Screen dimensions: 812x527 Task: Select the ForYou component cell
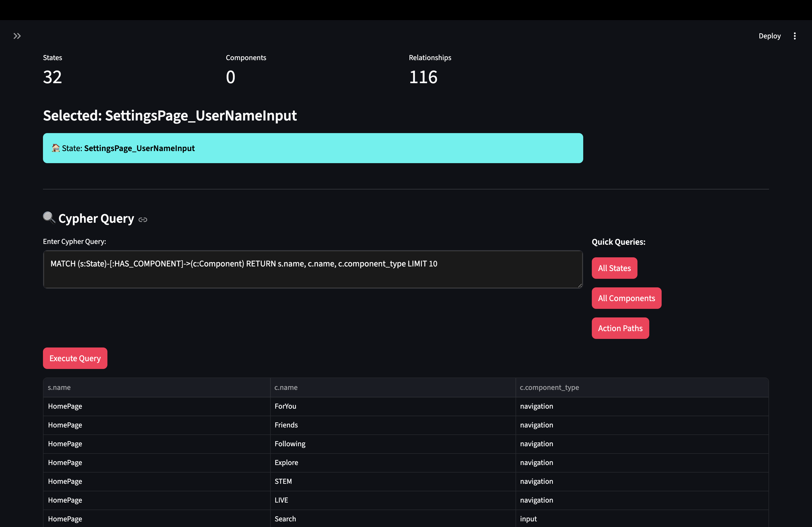pos(285,406)
